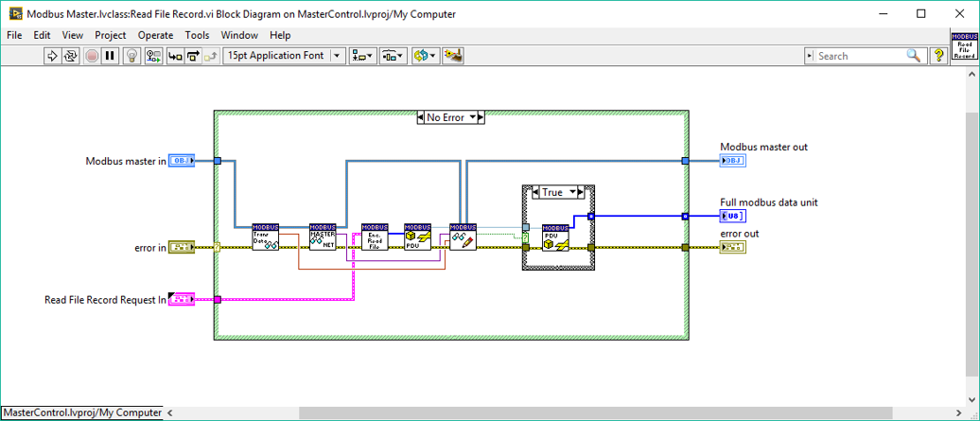This screenshot has height=421, width=980.
Task: Open the Tools menu
Action: [x=197, y=36]
